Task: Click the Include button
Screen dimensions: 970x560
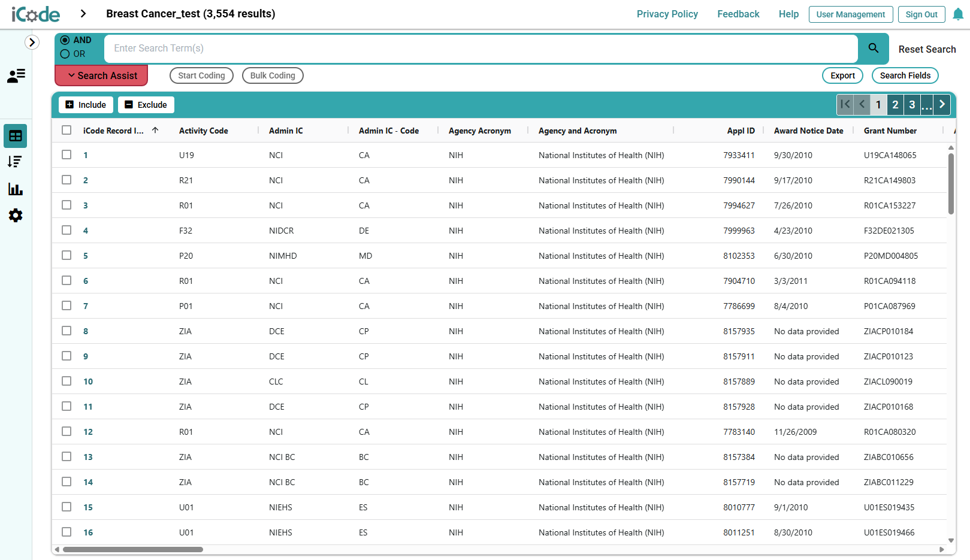Action: click(x=86, y=105)
